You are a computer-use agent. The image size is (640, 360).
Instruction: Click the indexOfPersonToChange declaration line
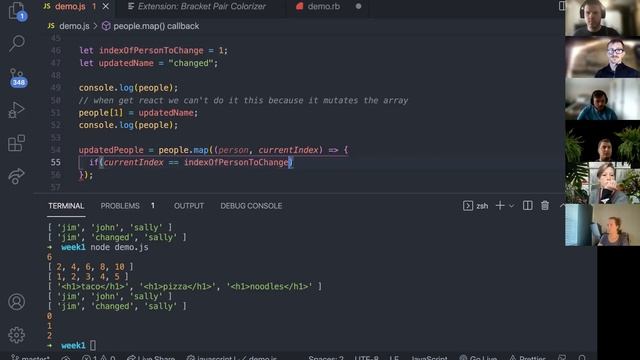pyautogui.click(x=153, y=51)
